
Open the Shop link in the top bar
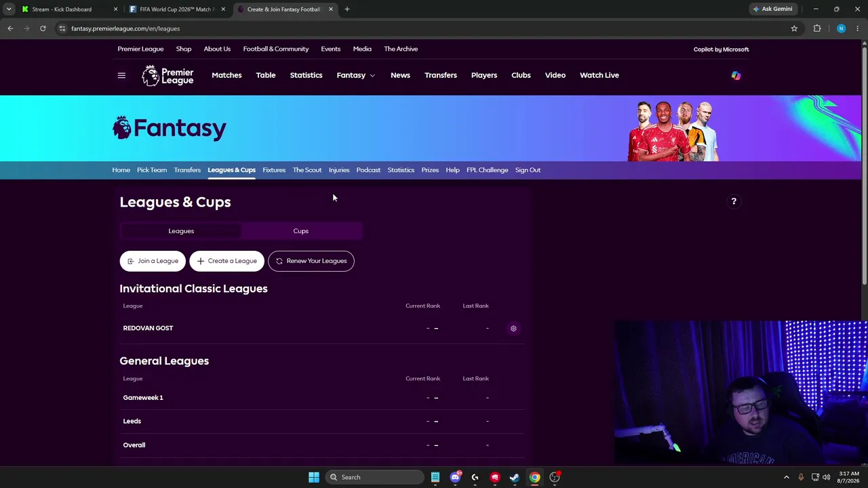(x=184, y=49)
